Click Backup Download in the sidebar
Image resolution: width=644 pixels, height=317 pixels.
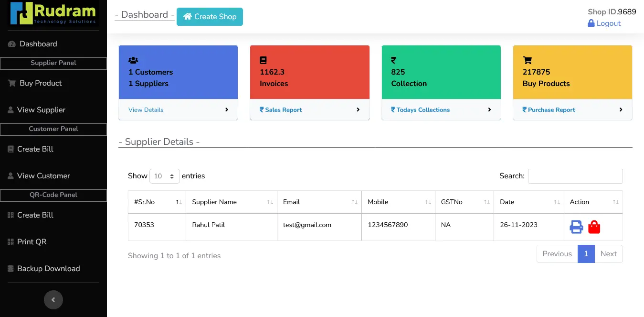[48, 268]
